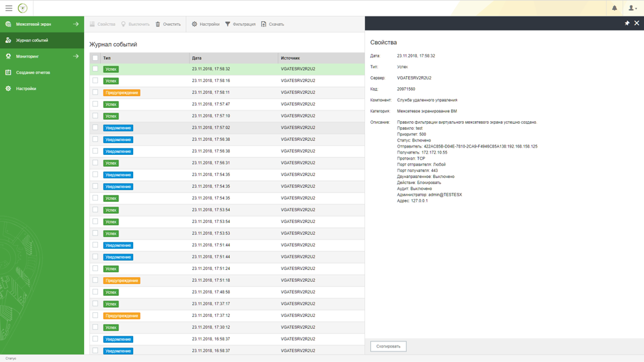Open the user account menu

tap(633, 8)
